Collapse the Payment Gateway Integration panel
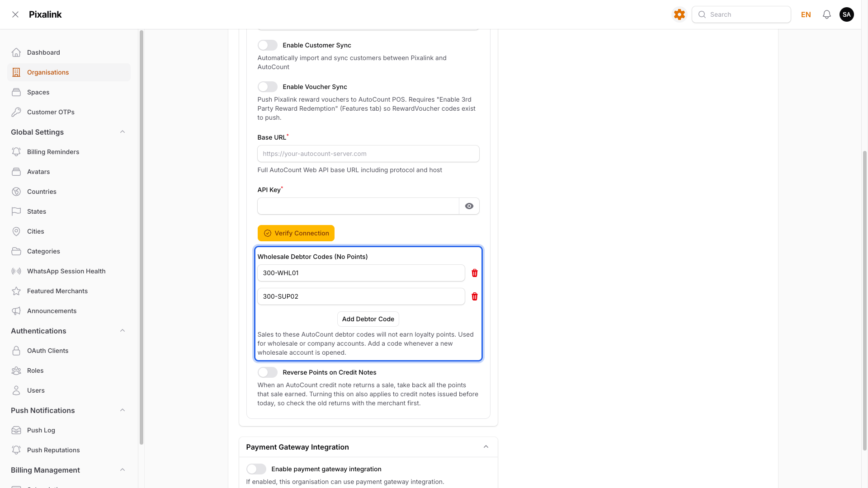 pos(486,447)
